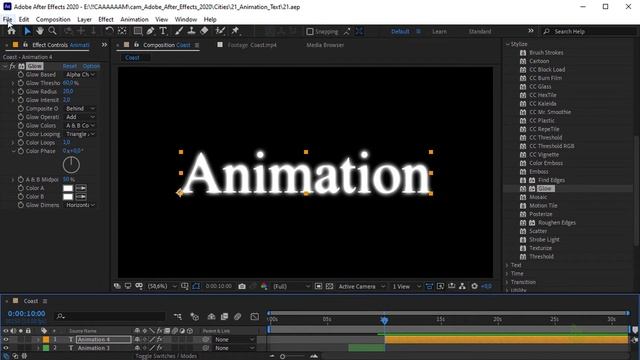
Task: Toggle the fx switch on Animation 4 layer
Action: pos(159,340)
